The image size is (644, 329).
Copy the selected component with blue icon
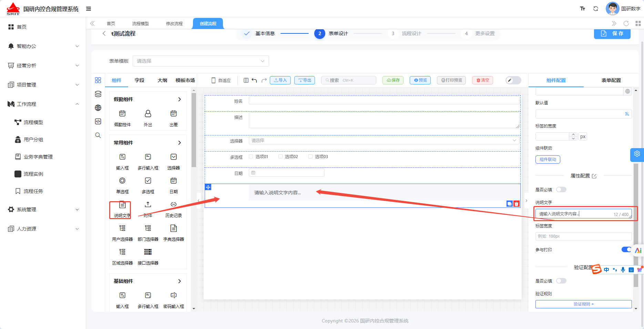[x=510, y=204]
